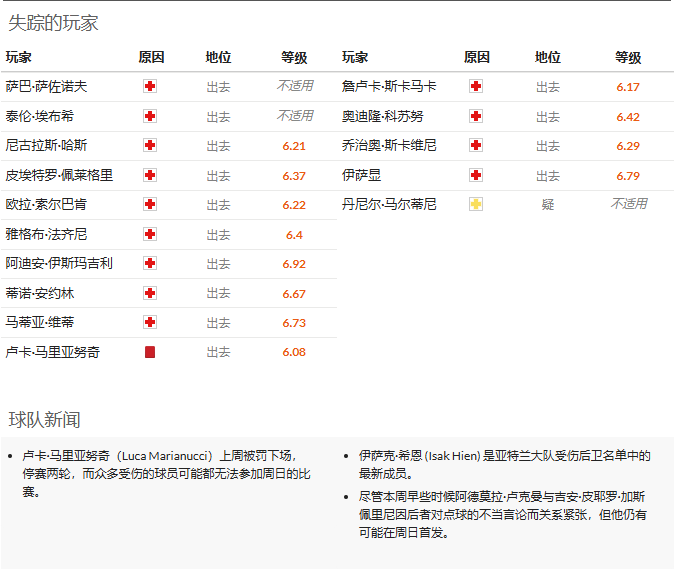Click right table 玩家 column header

pos(355,58)
